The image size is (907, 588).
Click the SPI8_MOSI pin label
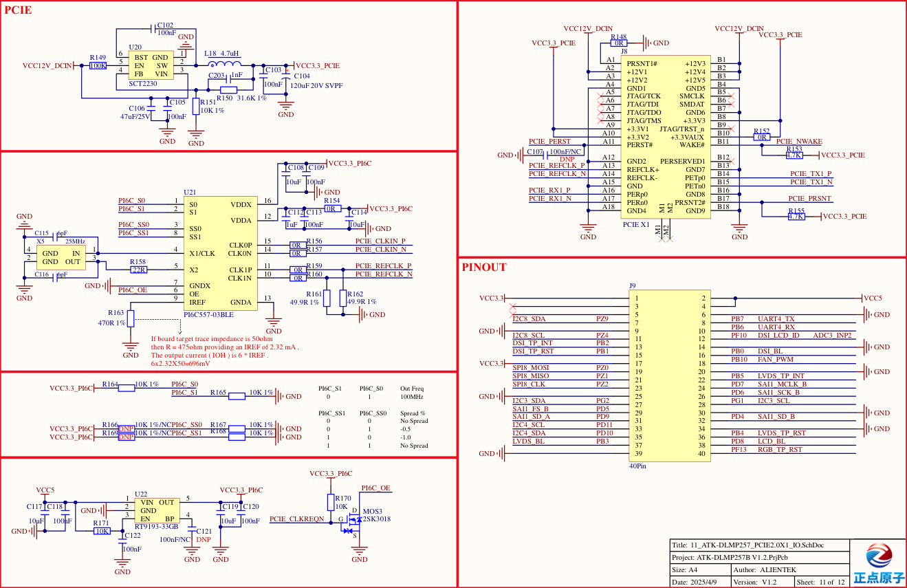(531, 367)
